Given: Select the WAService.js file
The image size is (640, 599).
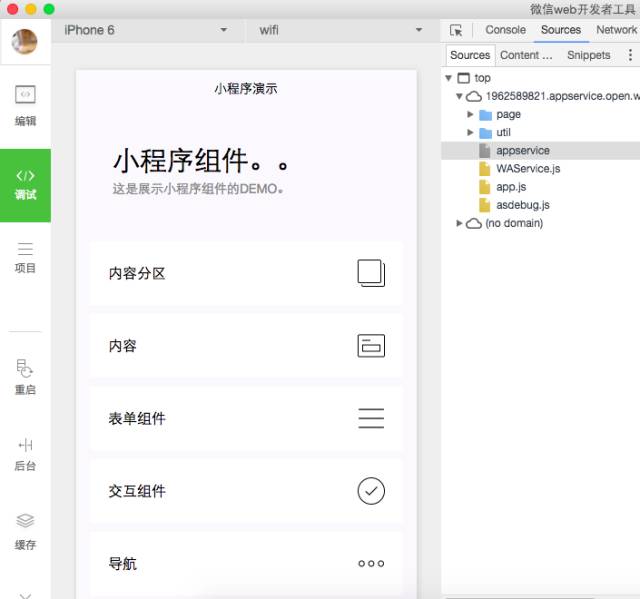Looking at the screenshot, I should 528,169.
